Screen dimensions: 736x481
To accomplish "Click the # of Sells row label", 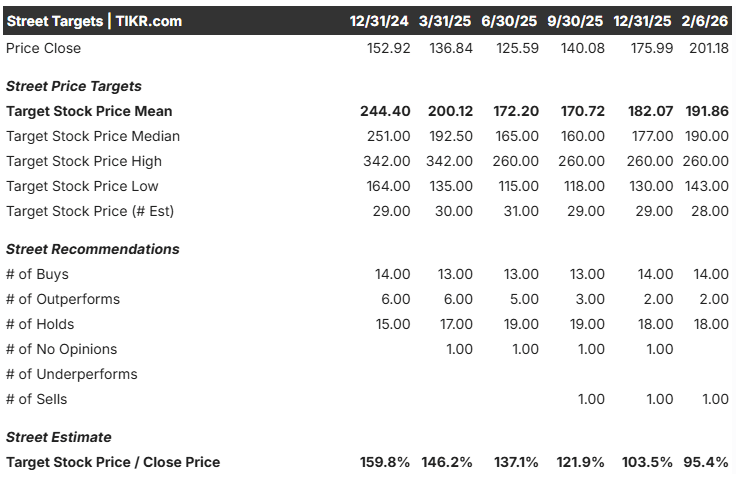I will [x=37, y=399].
